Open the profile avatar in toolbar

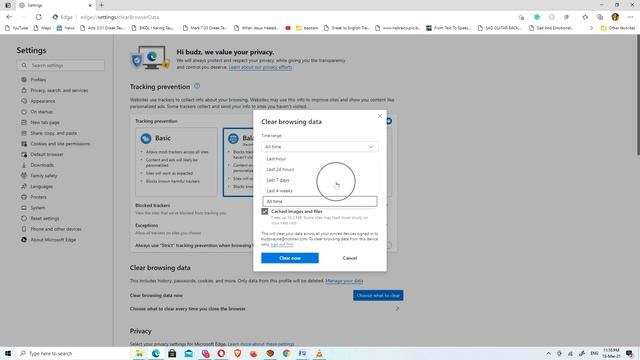pos(615,17)
